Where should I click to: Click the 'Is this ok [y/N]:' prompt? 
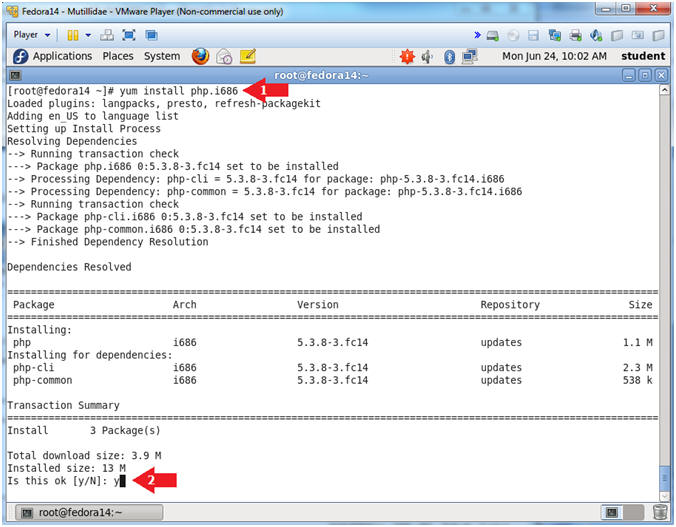[x=57, y=481]
